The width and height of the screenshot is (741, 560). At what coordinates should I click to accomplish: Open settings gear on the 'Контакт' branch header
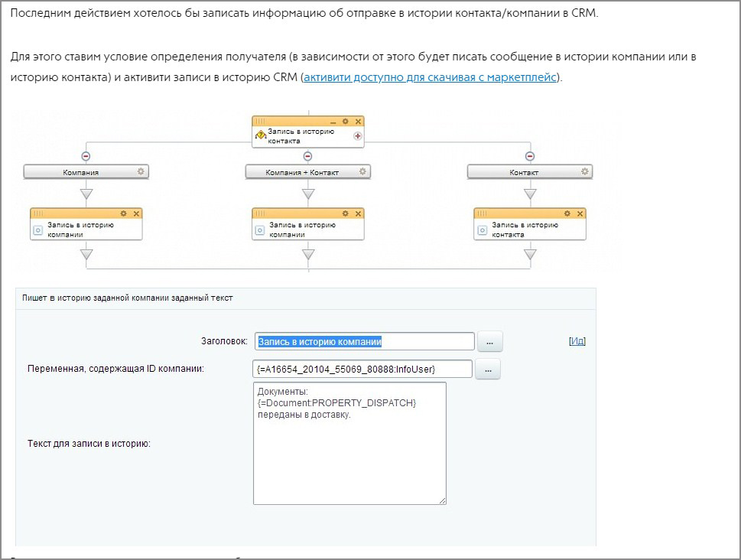point(584,171)
